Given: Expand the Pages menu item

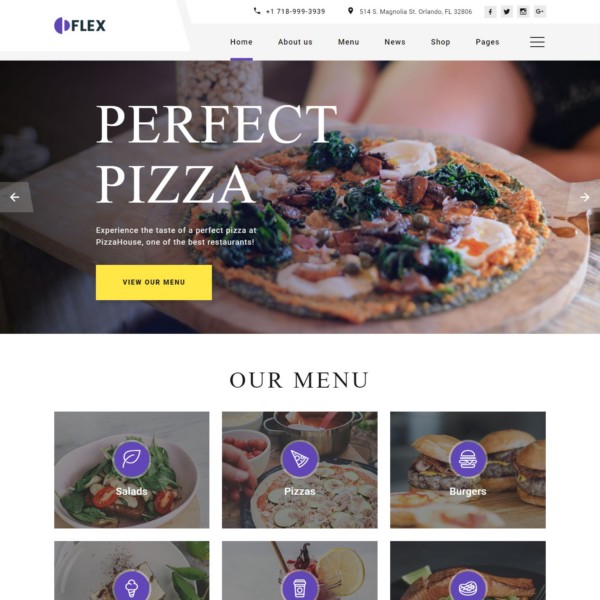Looking at the screenshot, I should click(x=487, y=42).
